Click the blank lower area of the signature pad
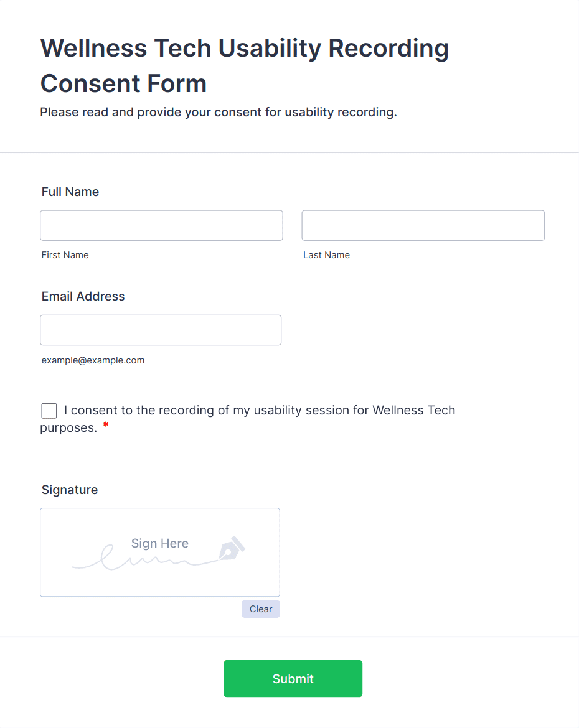579x728 pixels. [159, 584]
